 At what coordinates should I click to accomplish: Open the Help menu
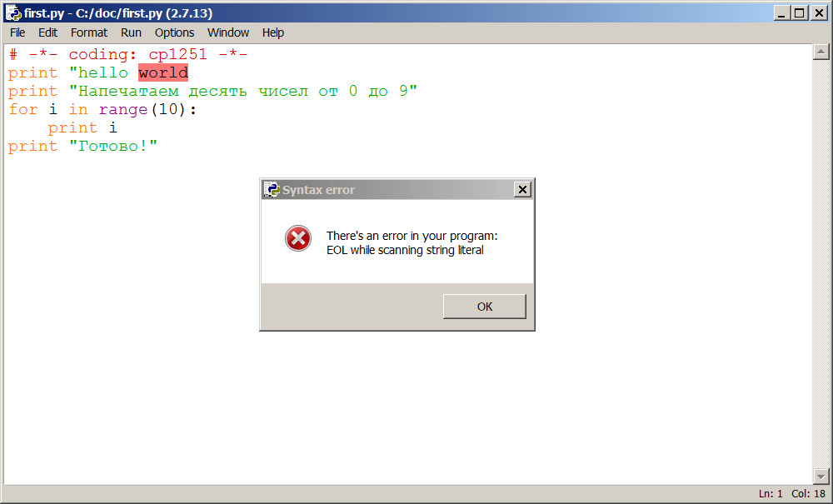point(273,33)
